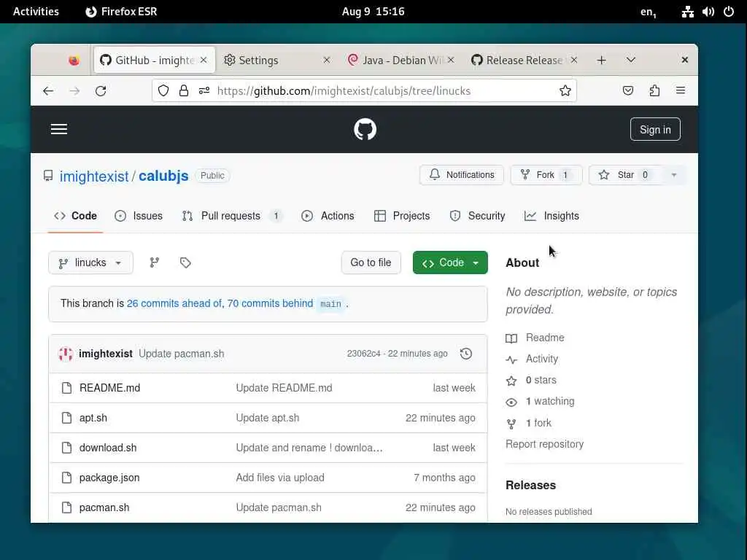Open the linucks branch dropdown
Viewport: 747px width, 560px height.
tap(90, 262)
